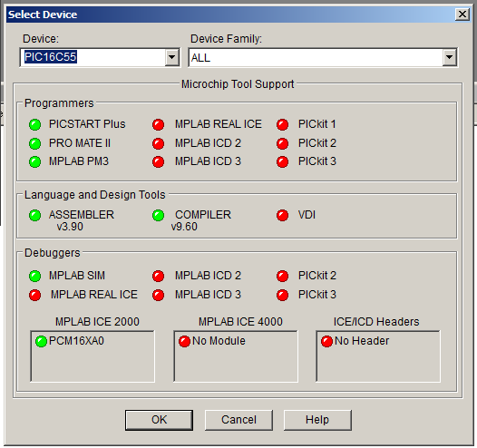
Task: Click the red VDI status indicator
Action: (282, 215)
